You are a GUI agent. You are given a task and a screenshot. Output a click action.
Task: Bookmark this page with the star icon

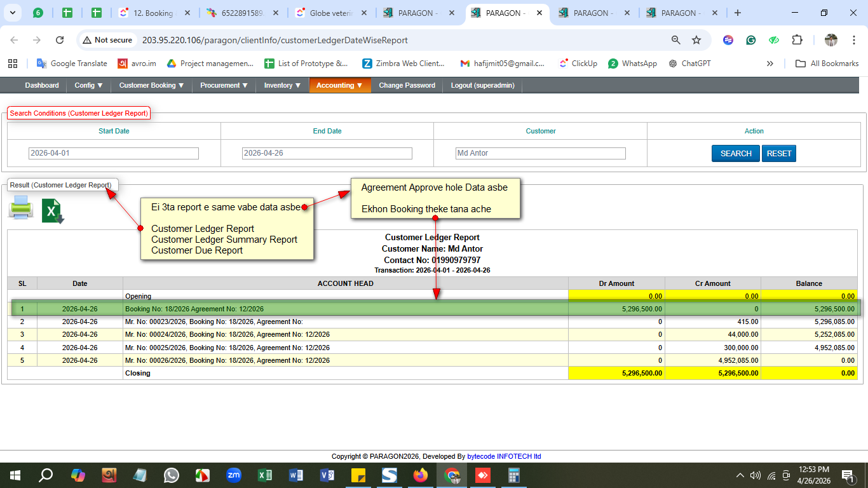[x=696, y=40]
